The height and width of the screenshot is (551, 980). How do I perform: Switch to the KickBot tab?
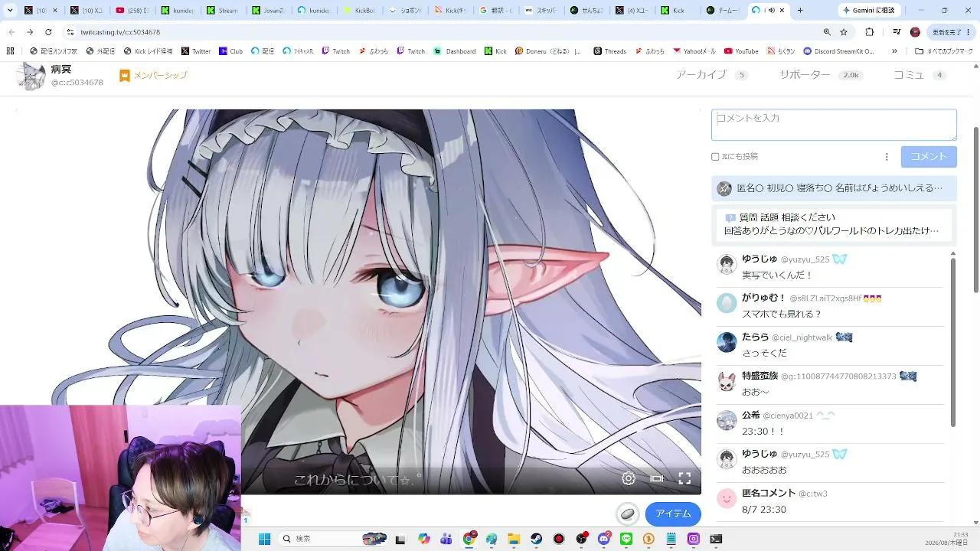point(359,10)
